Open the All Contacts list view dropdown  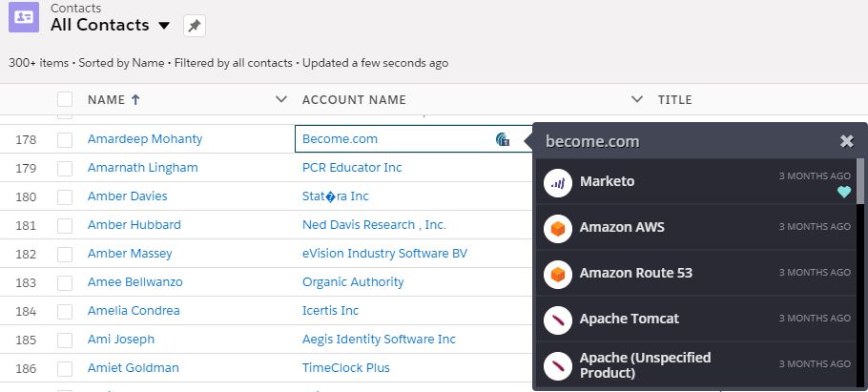click(x=164, y=26)
